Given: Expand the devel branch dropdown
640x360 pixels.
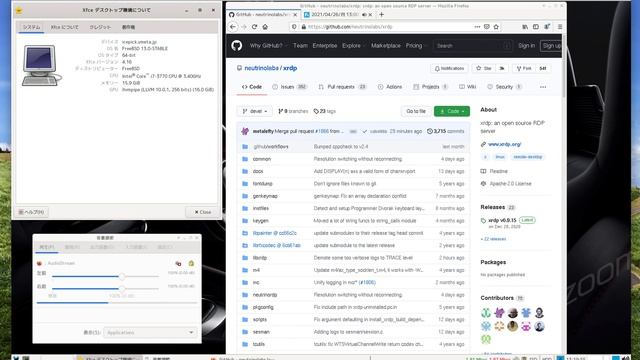Looking at the screenshot, I should tap(254, 111).
